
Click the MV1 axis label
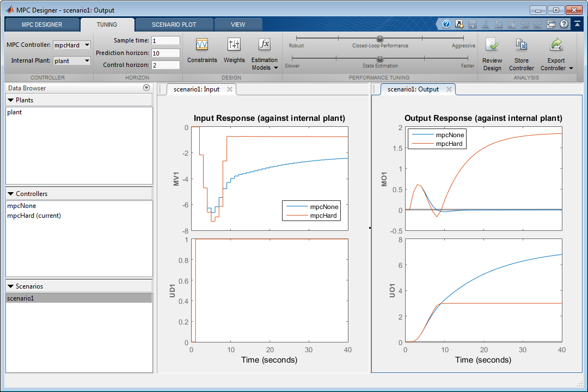click(x=176, y=179)
